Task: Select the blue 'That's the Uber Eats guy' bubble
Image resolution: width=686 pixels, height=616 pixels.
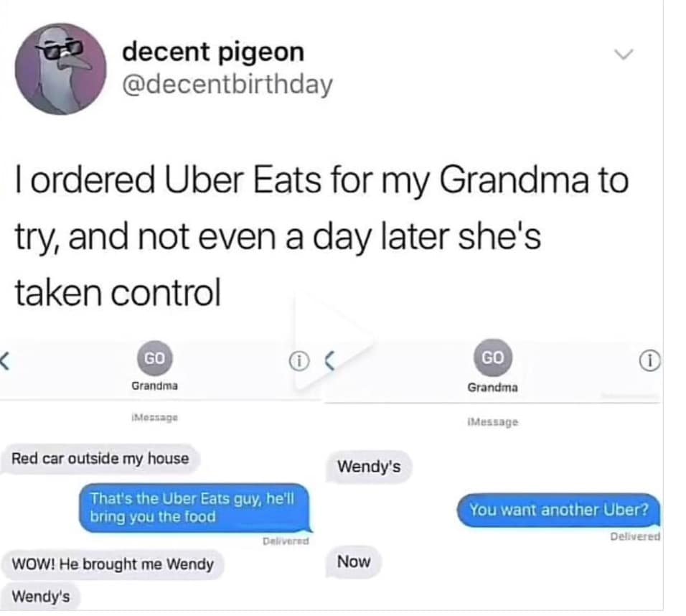Action: coord(195,508)
